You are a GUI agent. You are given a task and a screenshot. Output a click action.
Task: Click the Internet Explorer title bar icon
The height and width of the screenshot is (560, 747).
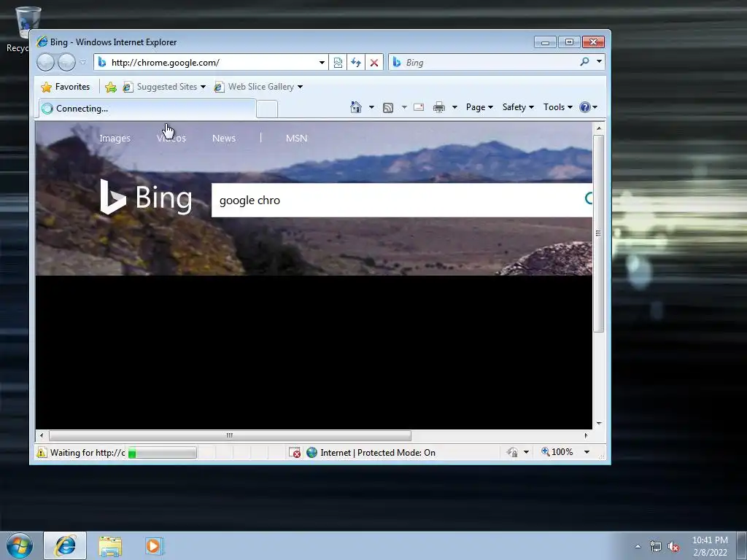tap(42, 42)
